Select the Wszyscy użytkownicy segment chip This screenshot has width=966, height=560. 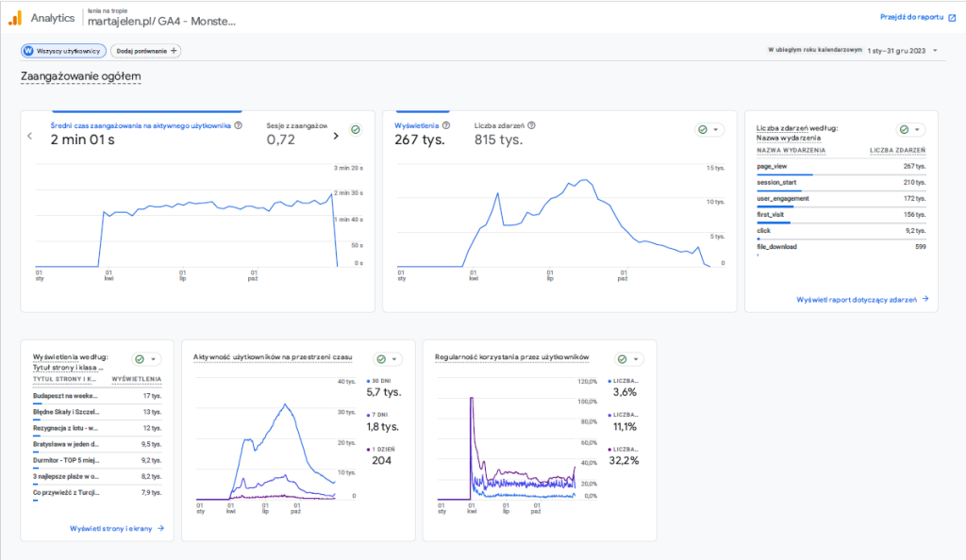coord(62,51)
